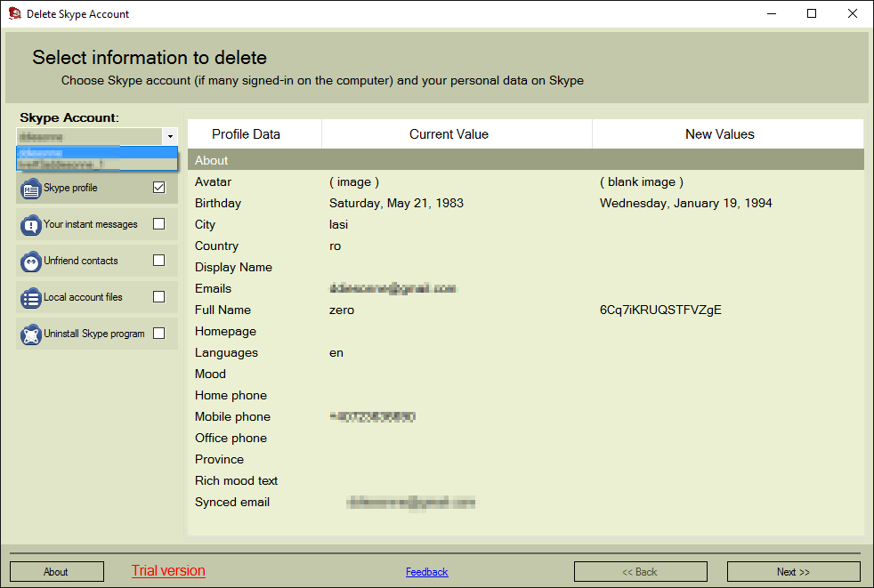Click the Local account files list icon
The image size is (874, 588).
coord(30,298)
